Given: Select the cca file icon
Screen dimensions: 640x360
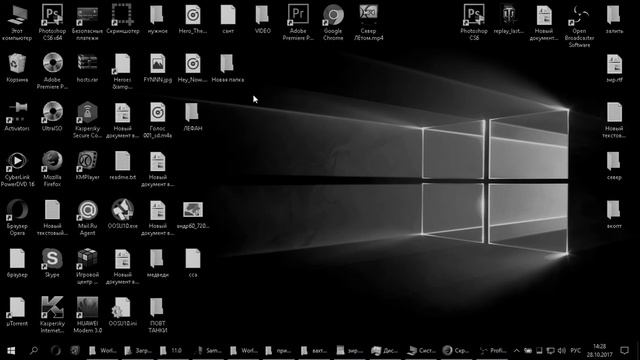Looking at the screenshot, I should 193,263.
